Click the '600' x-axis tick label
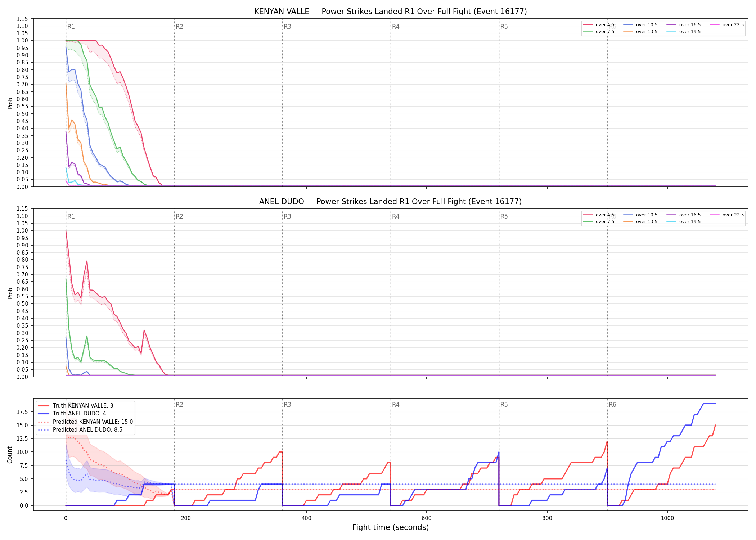The height and width of the screenshot is (540, 756). (427, 518)
